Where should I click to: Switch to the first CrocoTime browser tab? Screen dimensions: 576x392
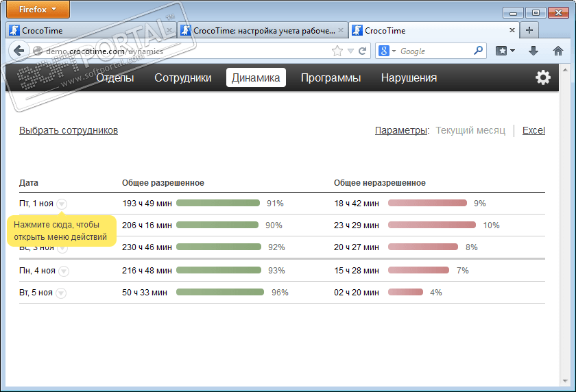[x=91, y=30]
